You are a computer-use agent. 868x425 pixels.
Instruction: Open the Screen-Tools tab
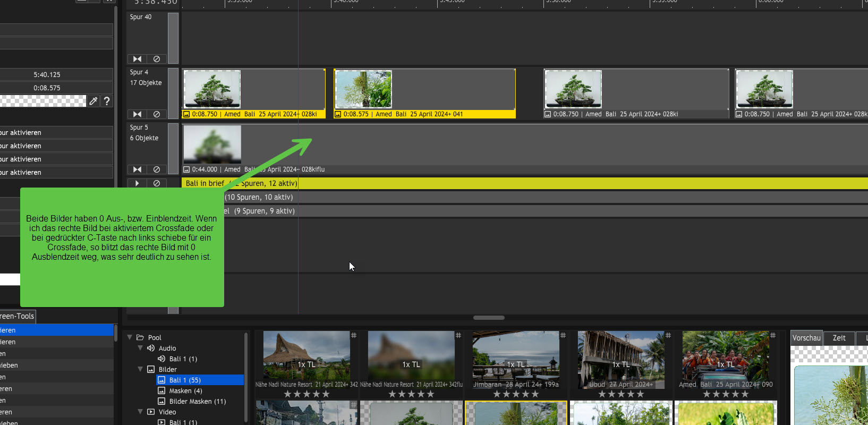[18, 316]
